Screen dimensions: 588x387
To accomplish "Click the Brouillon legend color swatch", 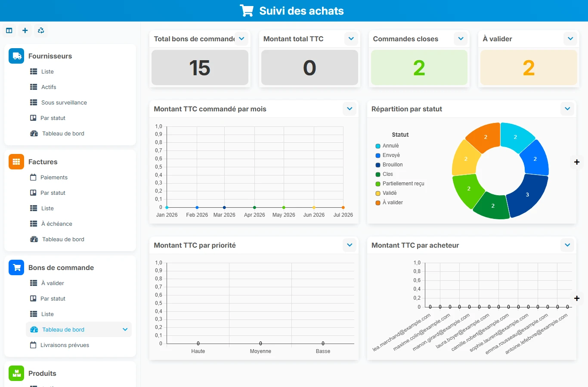I will [x=378, y=165].
